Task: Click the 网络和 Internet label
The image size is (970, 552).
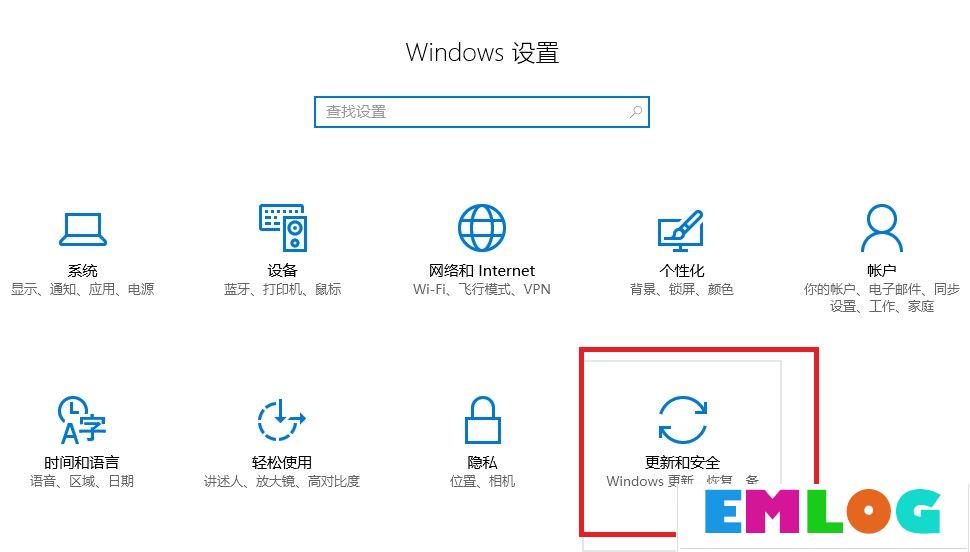Action: 482,270
